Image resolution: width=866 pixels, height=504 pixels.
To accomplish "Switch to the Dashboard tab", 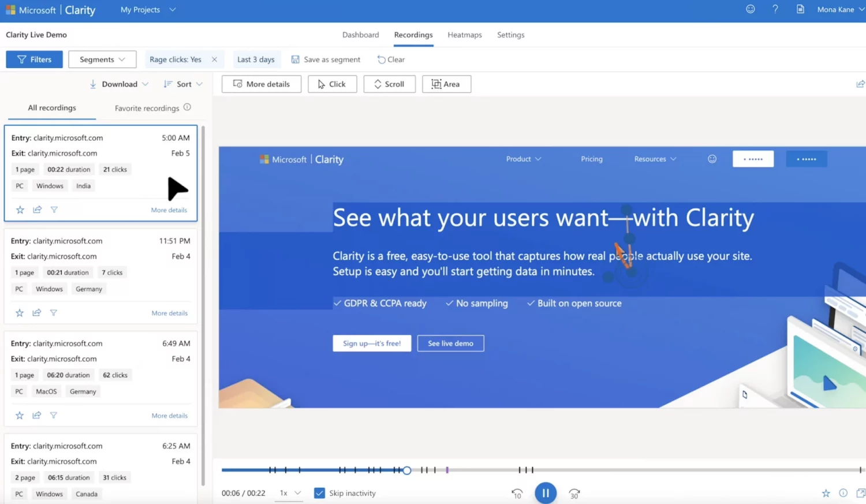I will pyautogui.click(x=360, y=35).
